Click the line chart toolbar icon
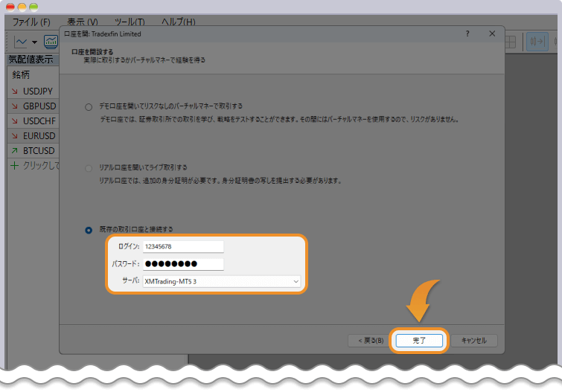 click(20, 42)
